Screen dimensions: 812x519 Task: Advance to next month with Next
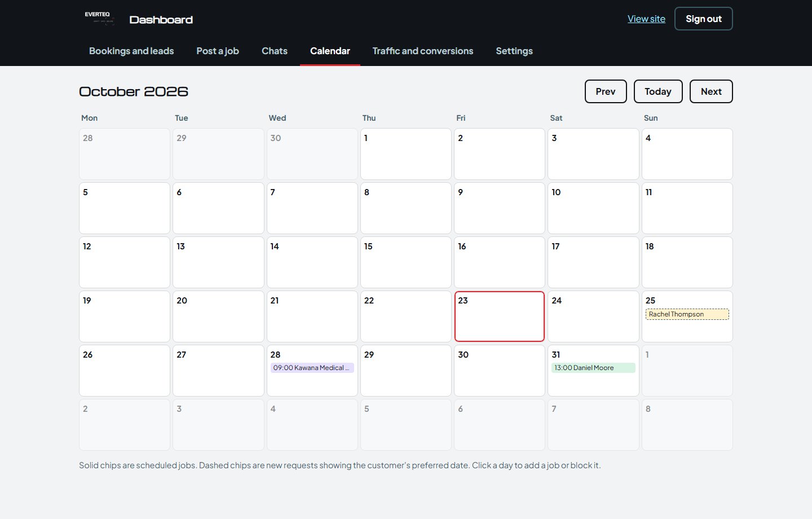[x=711, y=91]
